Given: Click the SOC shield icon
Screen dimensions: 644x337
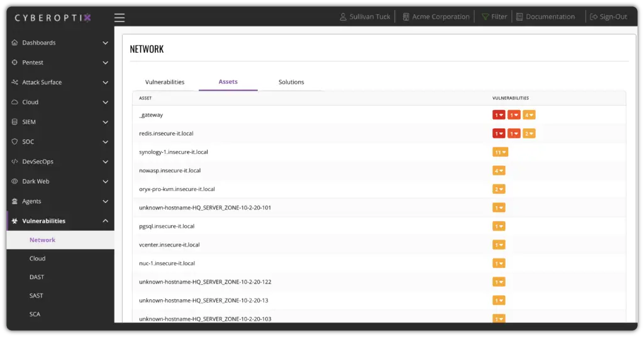Looking at the screenshot, I should click(x=15, y=142).
